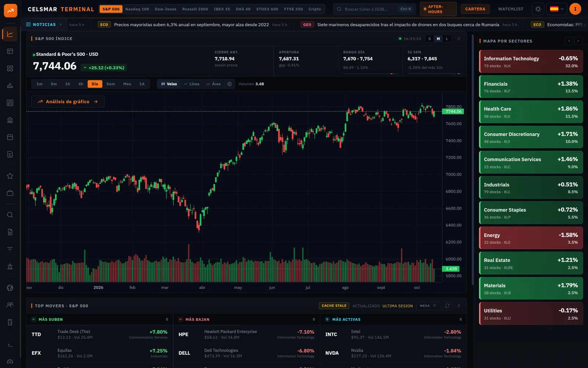Switch chart type to Línea

[x=192, y=84]
